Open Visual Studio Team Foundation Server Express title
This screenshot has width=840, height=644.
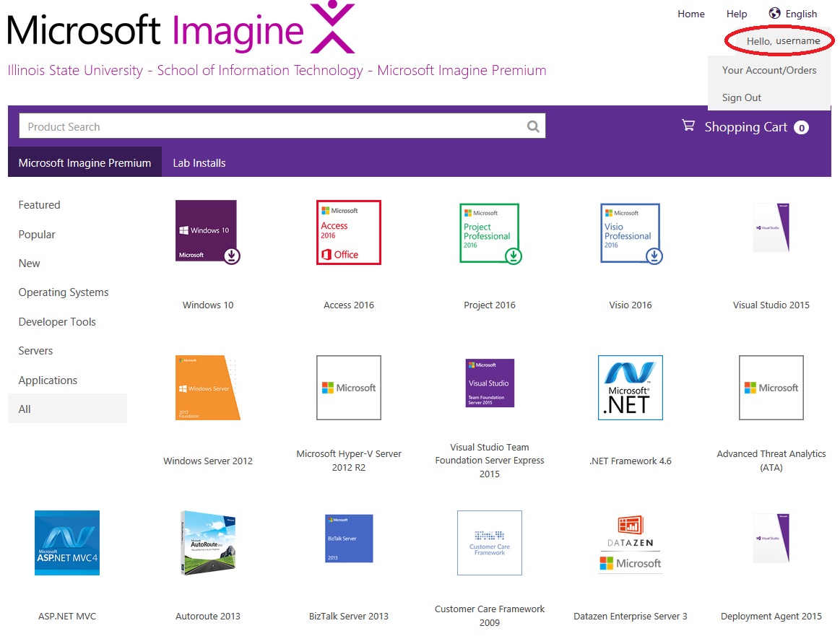[x=490, y=461]
